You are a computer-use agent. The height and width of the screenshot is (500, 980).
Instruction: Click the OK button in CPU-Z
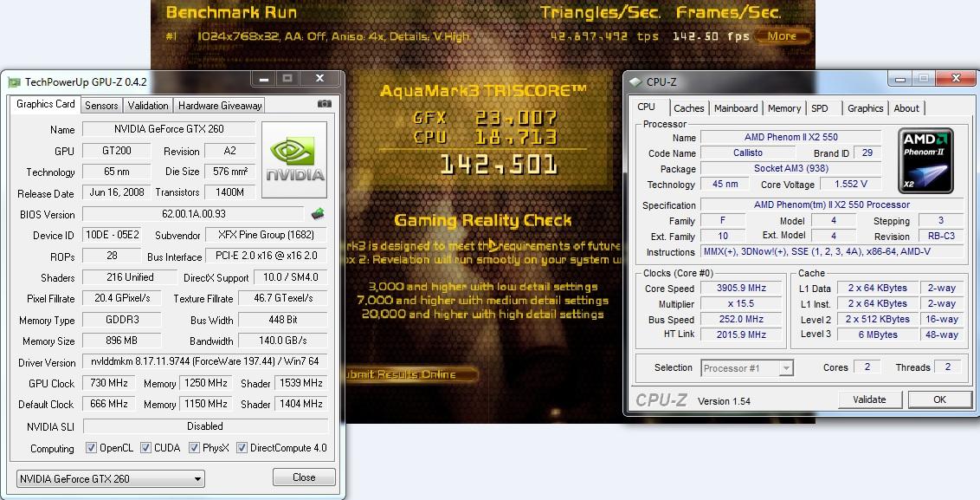[940, 399]
